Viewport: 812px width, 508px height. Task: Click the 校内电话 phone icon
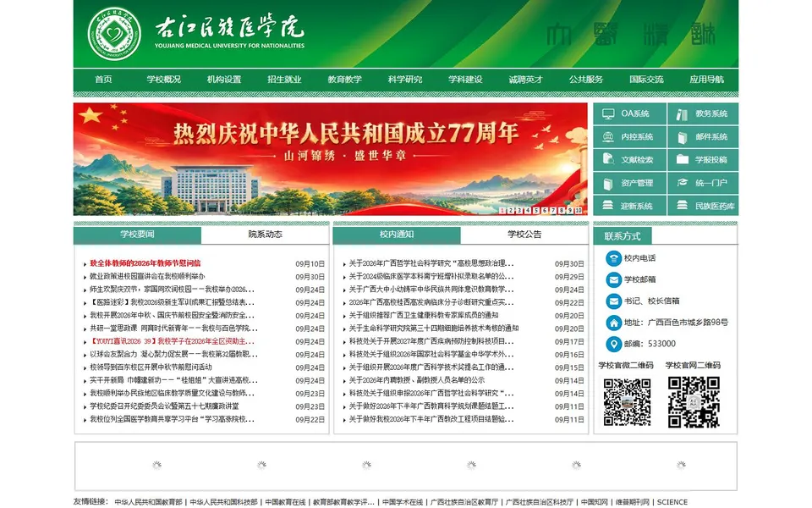click(614, 258)
